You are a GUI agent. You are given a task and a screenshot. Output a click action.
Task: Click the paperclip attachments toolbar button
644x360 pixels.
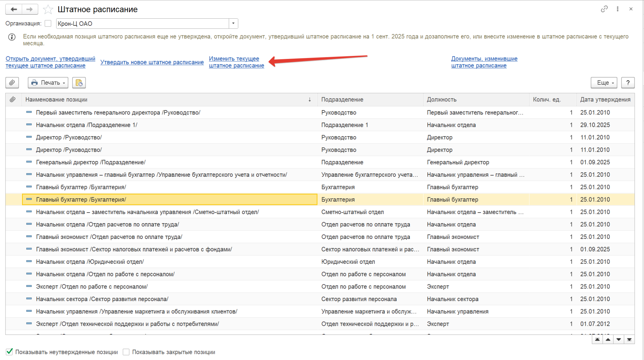point(12,83)
